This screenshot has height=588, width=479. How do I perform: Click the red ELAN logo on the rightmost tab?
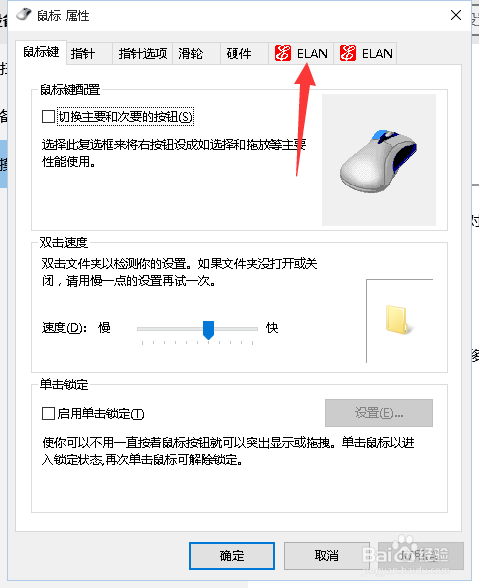pos(348,53)
